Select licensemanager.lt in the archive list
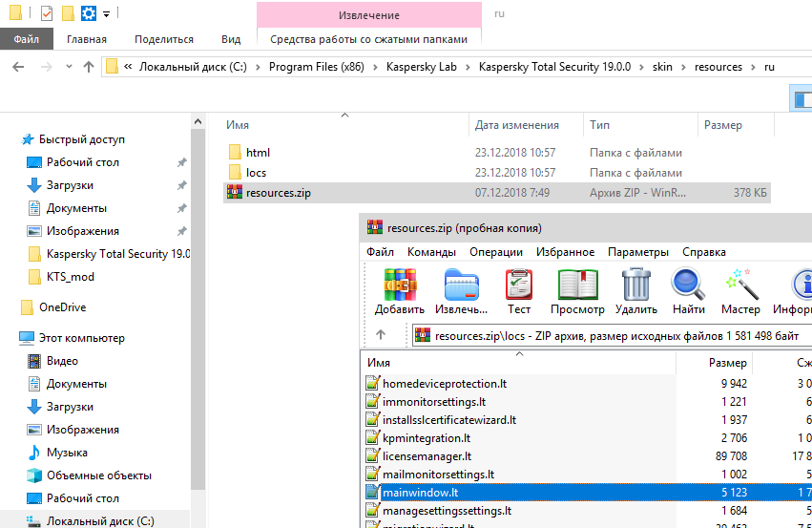Image resolution: width=812 pixels, height=528 pixels. tap(427, 456)
